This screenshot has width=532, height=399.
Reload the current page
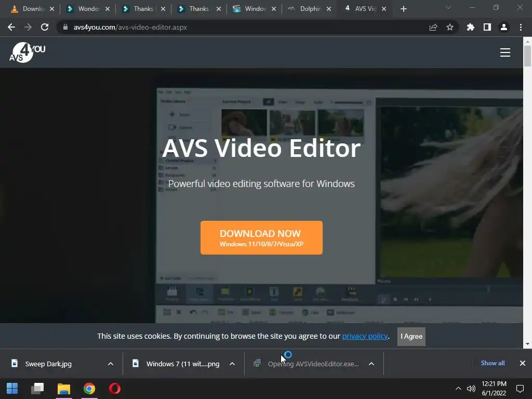click(x=45, y=27)
